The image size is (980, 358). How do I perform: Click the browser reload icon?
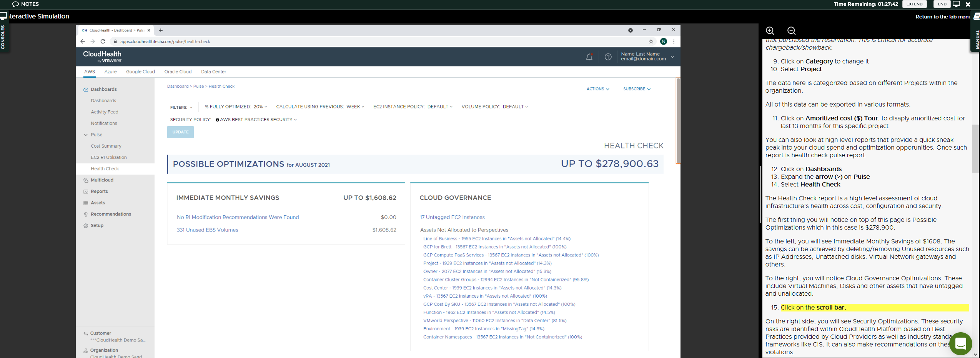pyautogui.click(x=103, y=42)
